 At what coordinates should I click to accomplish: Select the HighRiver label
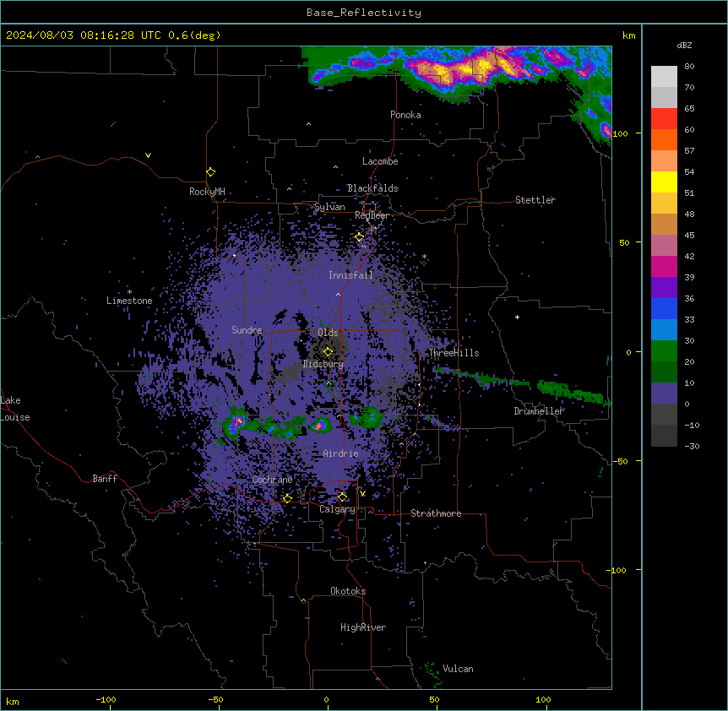tap(363, 627)
